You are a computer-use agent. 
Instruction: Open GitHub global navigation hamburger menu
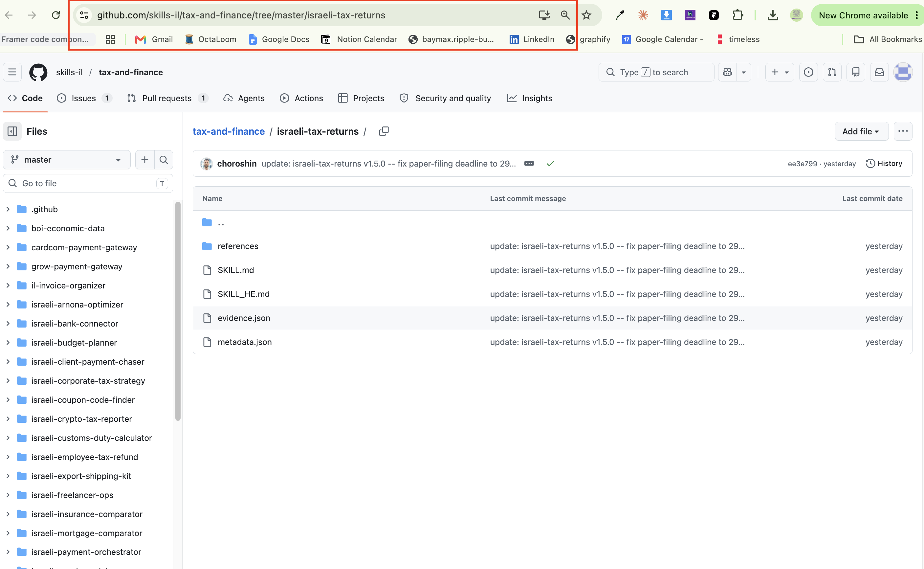coord(12,72)
